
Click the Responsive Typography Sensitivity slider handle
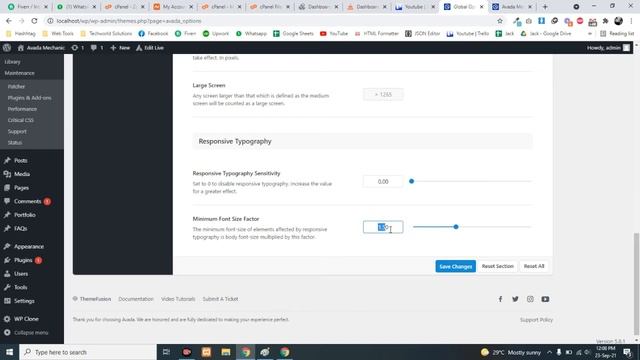(411, 181)
